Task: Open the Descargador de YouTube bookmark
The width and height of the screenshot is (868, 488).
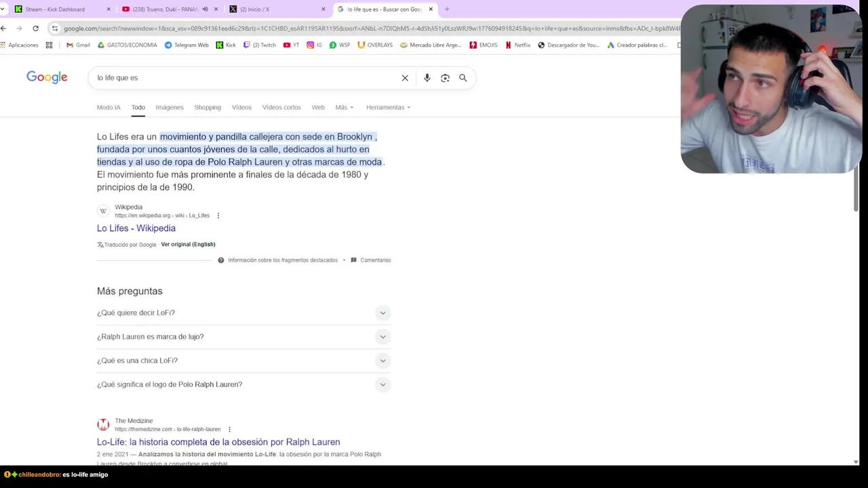Action: pyautogui.click(x=568, y=45)
